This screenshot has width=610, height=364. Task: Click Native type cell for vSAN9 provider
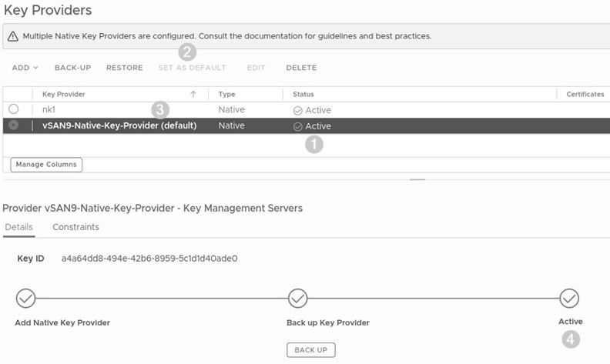point(232,125)
